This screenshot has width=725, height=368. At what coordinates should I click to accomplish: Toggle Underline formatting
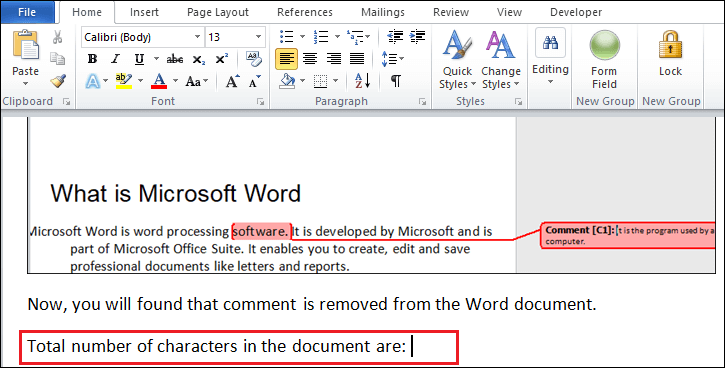coord(139,59)
